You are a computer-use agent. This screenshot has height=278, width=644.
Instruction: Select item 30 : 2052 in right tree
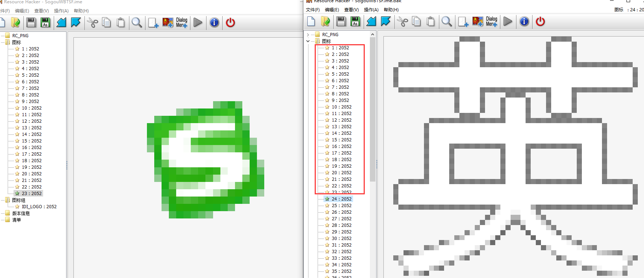pos(341,239)
